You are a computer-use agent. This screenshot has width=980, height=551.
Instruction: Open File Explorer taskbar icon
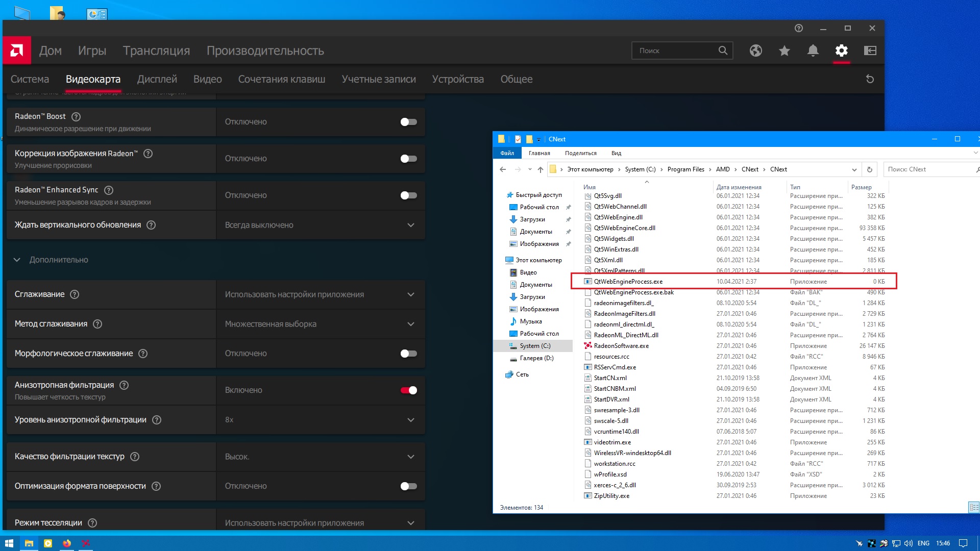click(29, 543)
